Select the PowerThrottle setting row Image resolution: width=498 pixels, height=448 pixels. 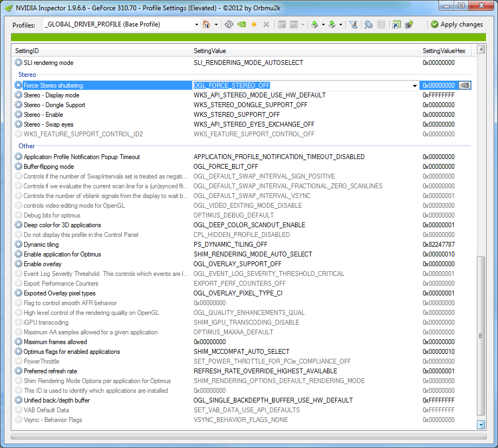[241, 361]
